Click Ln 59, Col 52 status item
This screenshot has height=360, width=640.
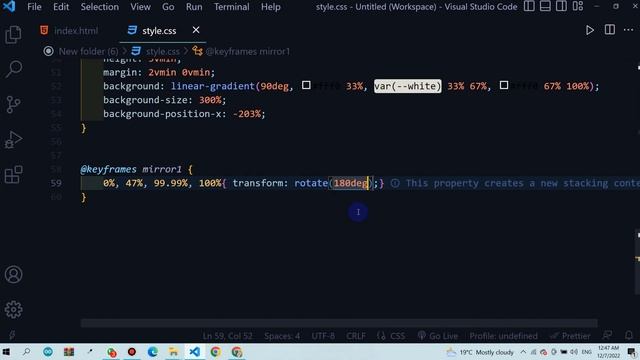(227, 336)
